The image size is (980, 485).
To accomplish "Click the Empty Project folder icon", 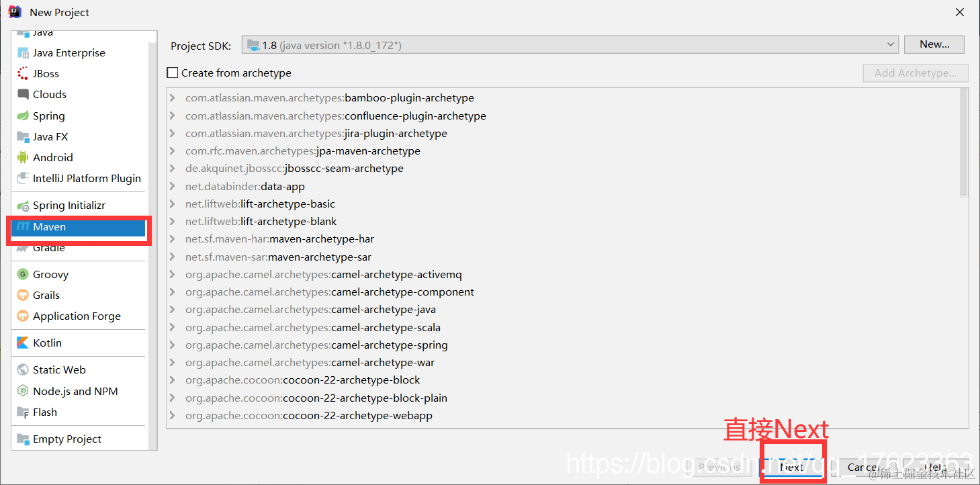I will pos(23,439).
